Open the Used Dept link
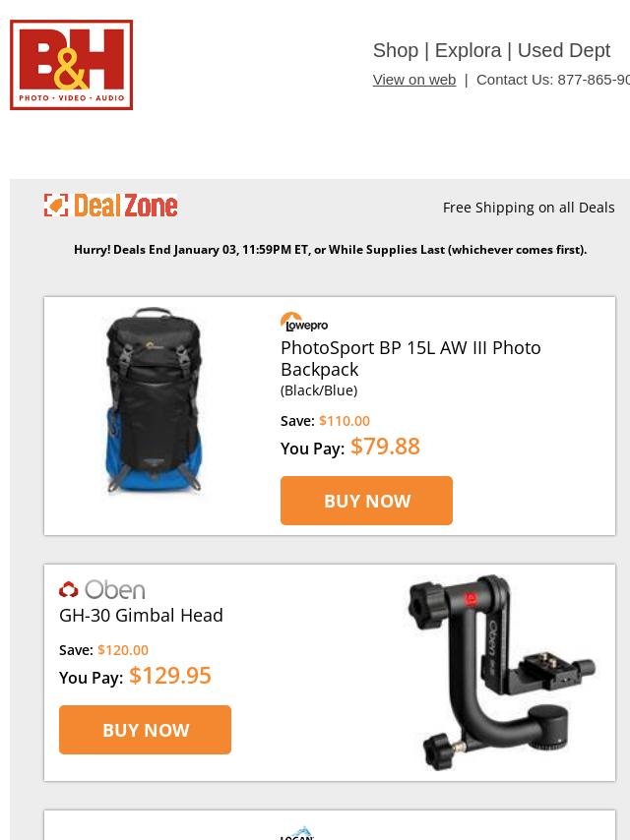Viewport: 630px width, 840px height. click(564, 50)
